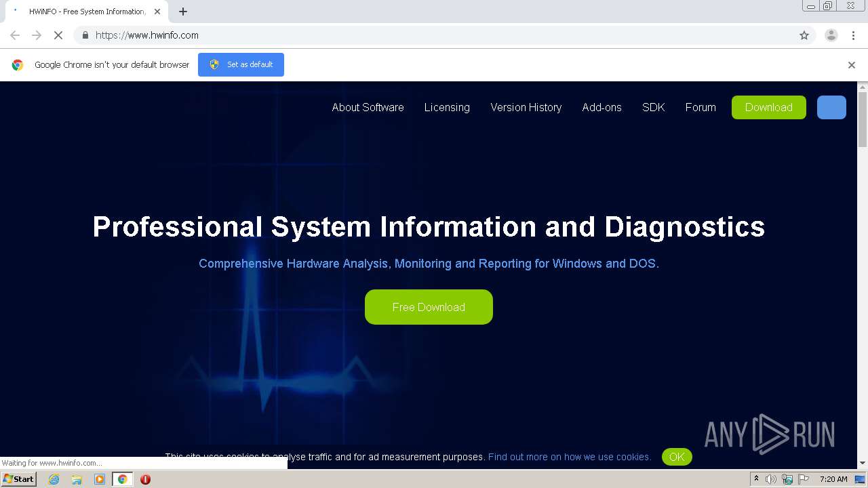Bookmark this page with the star icon

pyautogui.click(x=804, y=35)
